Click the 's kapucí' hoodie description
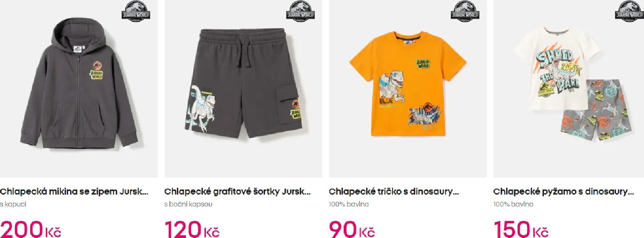644x238 pixels. [x=13, y=204]
